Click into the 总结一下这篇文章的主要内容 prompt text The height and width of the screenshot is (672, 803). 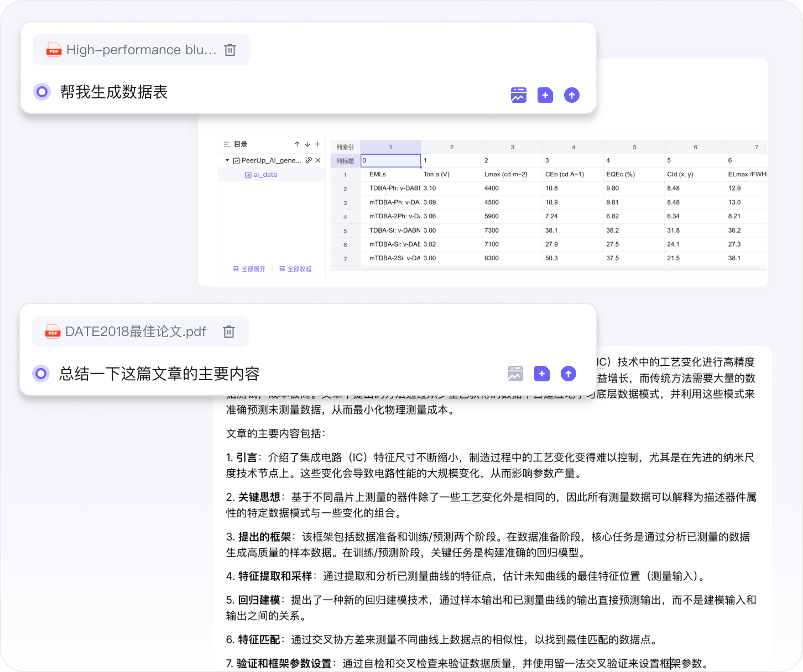[159, 374]
